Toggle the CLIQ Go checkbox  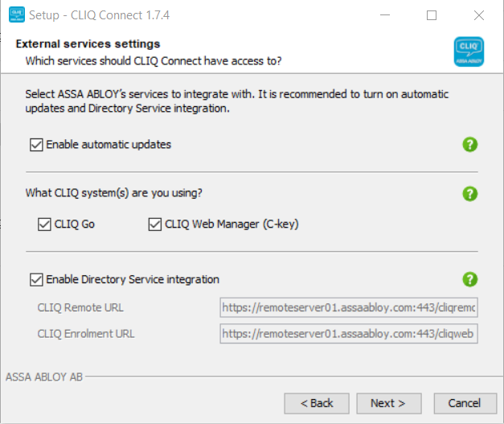pos(44,224)
